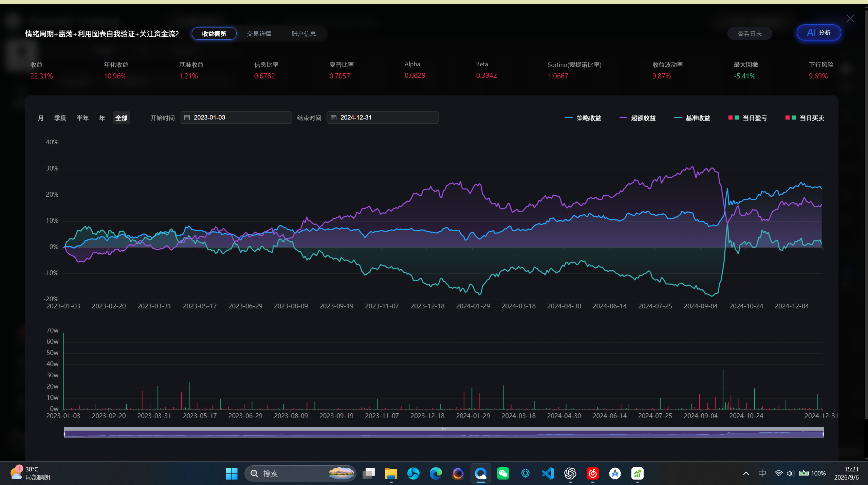Click the taskbar 搜索 search box
This screenshot has height=485, width=868.
click(300, 473)
